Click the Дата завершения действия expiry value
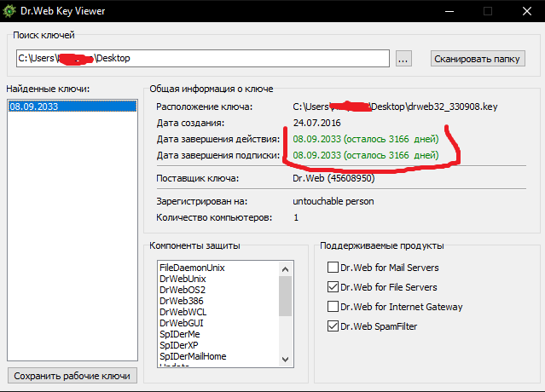The height and width of the screenshot is (392, 545). click(x=366, y=139)
